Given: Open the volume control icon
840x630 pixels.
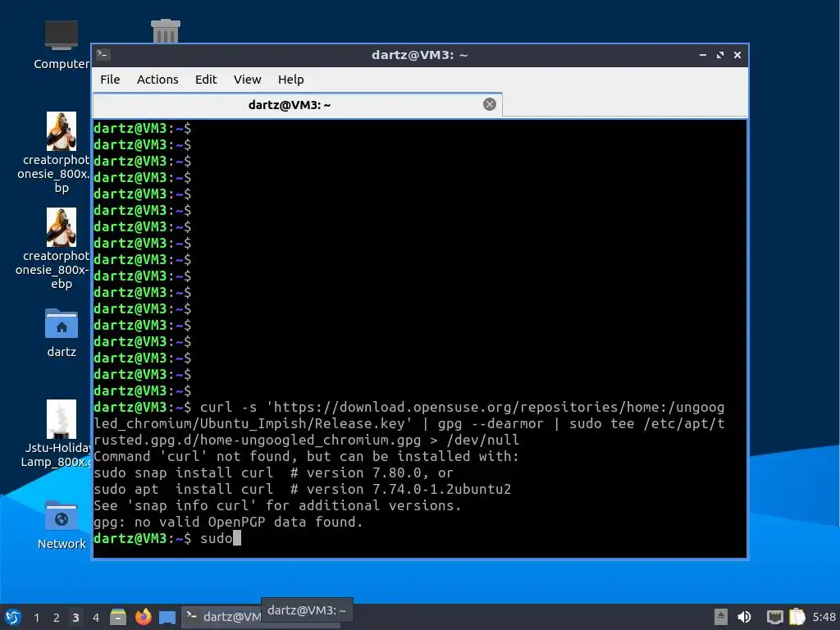Looking at the screenshot, I should 744,617.
